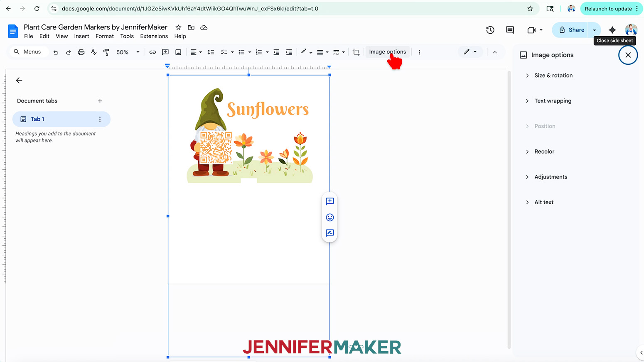The width and height of the screenshot is (644, 362).
Task: Add comment from floating side panel
Action: pyautogui.click(x=330, y=201)
